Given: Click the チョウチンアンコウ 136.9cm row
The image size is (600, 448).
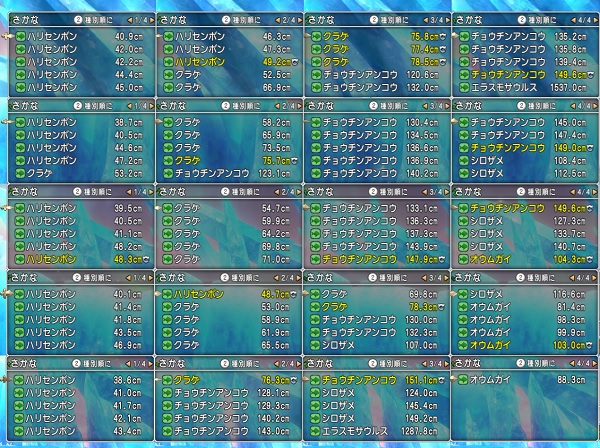Looking at the screenshot, I should 377,161.
